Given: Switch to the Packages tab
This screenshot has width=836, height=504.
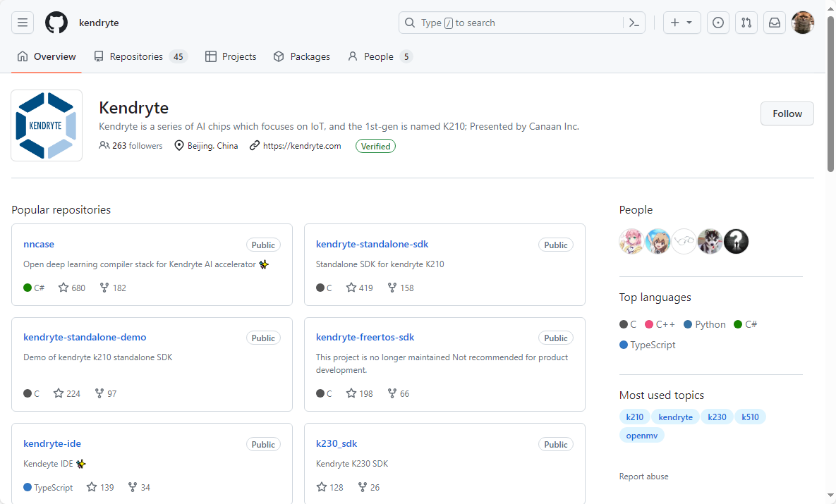Looking at the screenshot, I should point(301,56).
